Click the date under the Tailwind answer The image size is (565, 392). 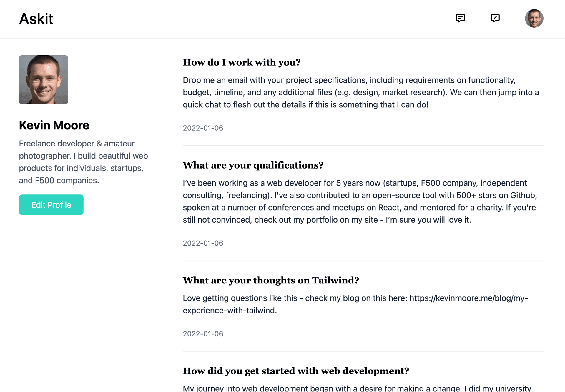click(x=203, y=334)
